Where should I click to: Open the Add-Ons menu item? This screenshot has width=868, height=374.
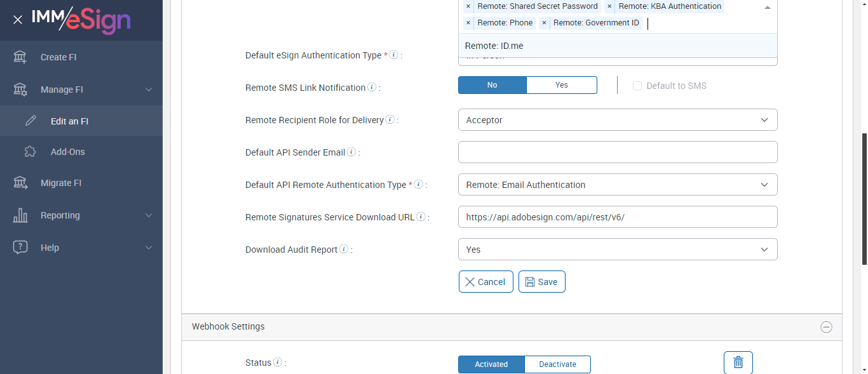pos(67,152)
